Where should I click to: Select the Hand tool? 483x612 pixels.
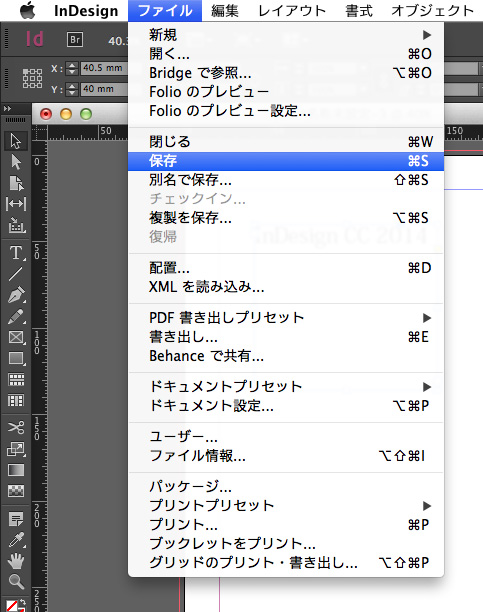pos(16,561)
